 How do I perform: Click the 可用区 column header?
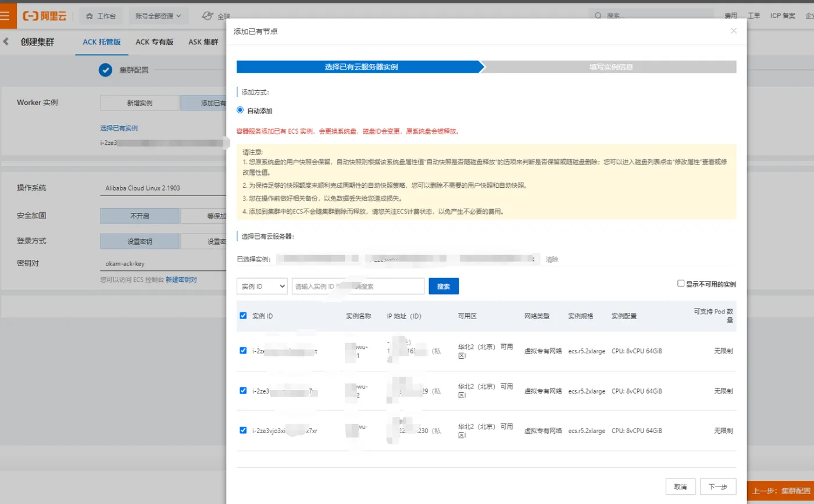coord(467,316)
